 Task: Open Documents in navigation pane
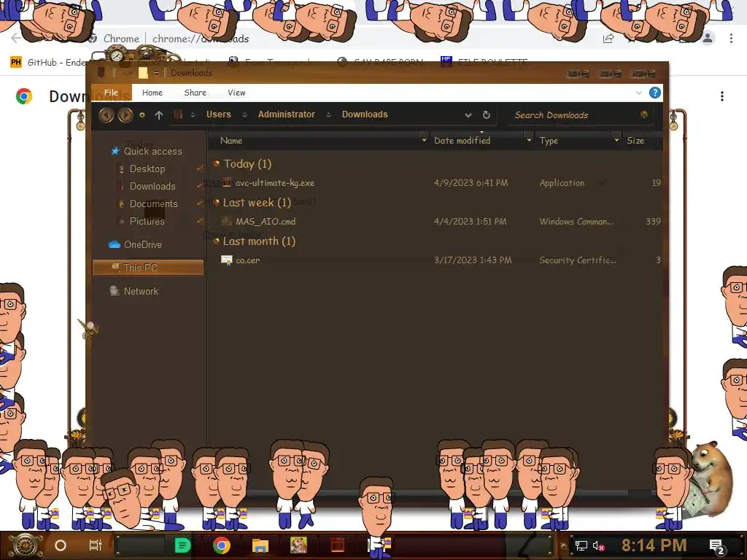[x=153, y=204]
